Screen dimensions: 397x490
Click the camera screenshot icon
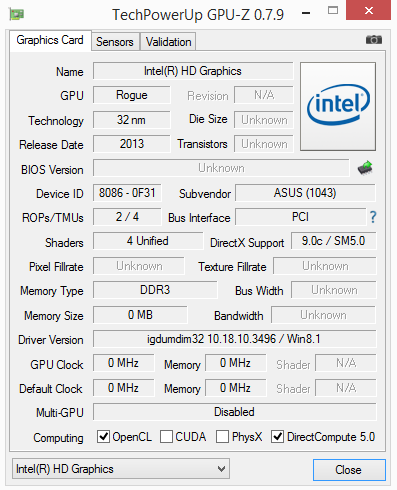(373, 40)
